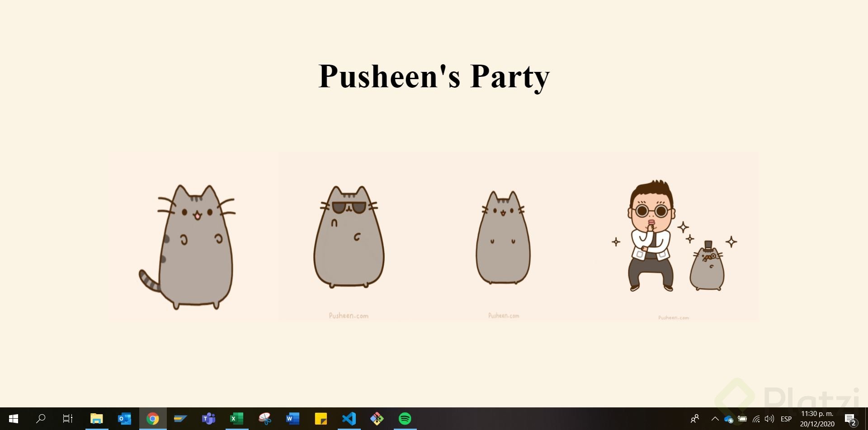
Task: Open the battery status icon
Action: [742, 419]
